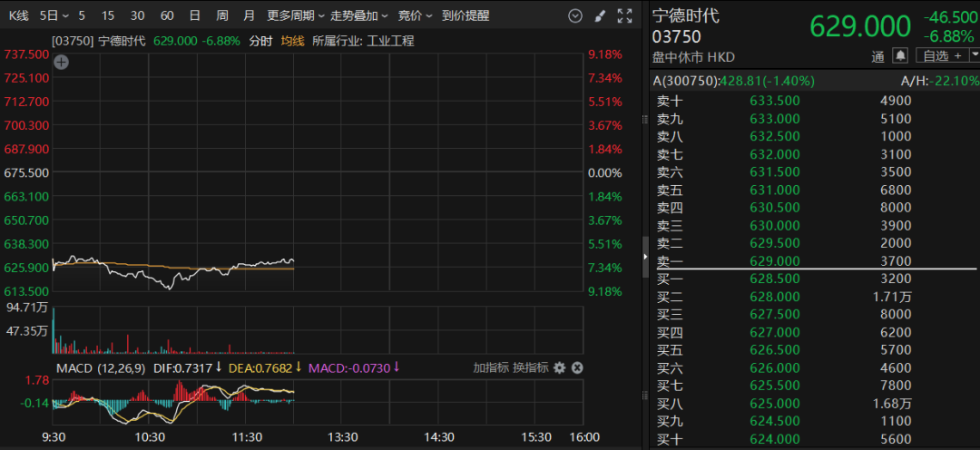The image size is (980, 450).
Task: Click 换指标 to change the indicator
Action: [x=530, y=367]
